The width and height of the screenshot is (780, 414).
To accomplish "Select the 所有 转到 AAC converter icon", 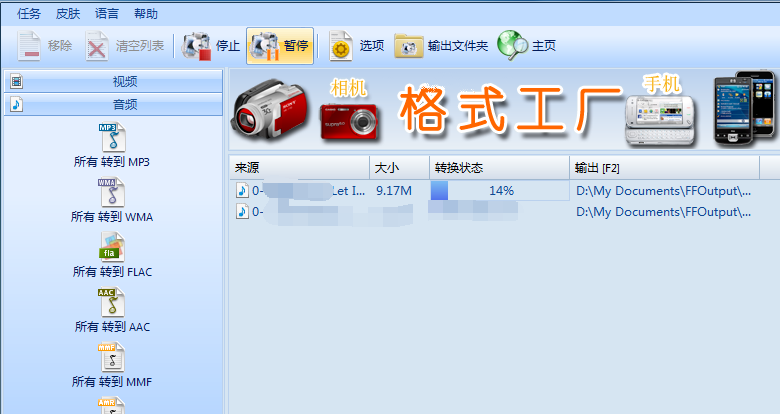I will 112,302.
